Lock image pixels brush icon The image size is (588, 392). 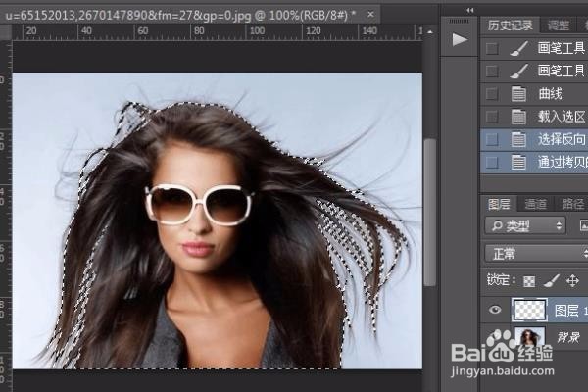[551, 280]
